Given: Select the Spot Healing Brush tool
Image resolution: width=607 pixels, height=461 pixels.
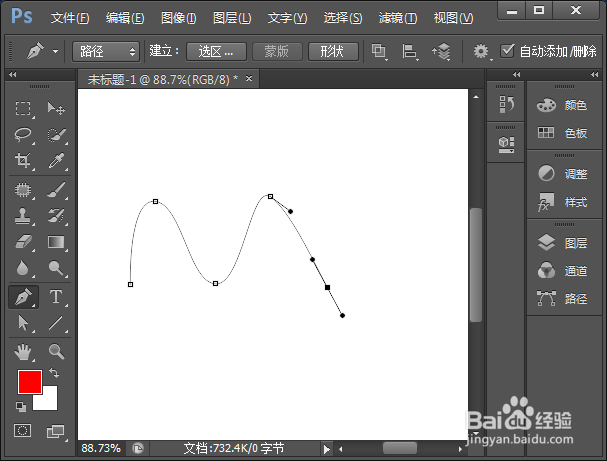Looking at the screenshot, I should coord(23,190).
